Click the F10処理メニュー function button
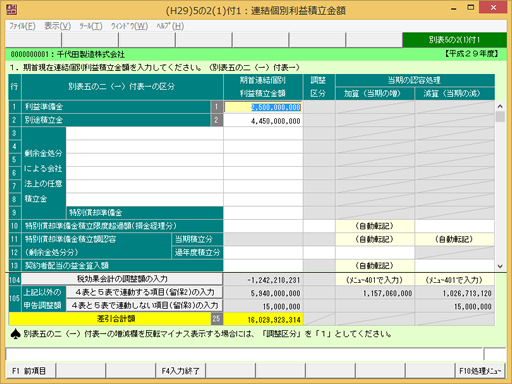512x384 pixels. tap(480, 371)
